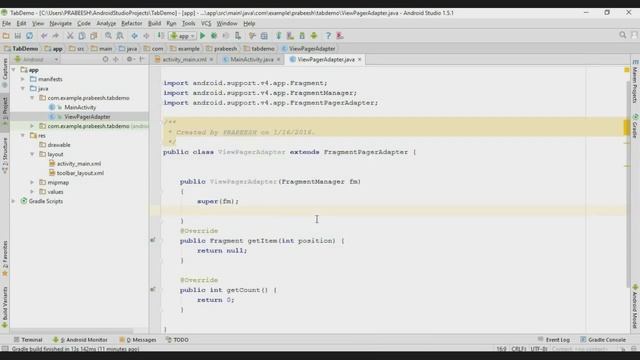Open the File menu
The image size is (640, 360).
[7, 24]
